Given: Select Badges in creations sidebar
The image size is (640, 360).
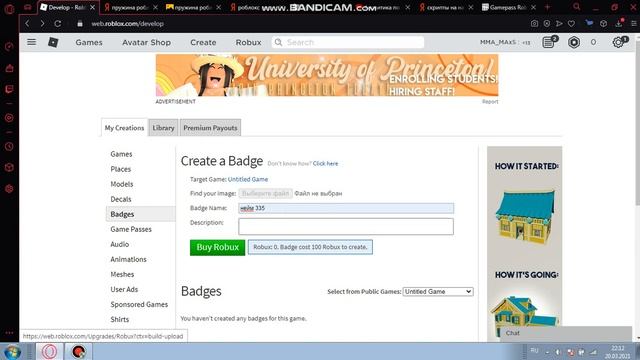Looking at the screenshot, I should coord(140,214).
